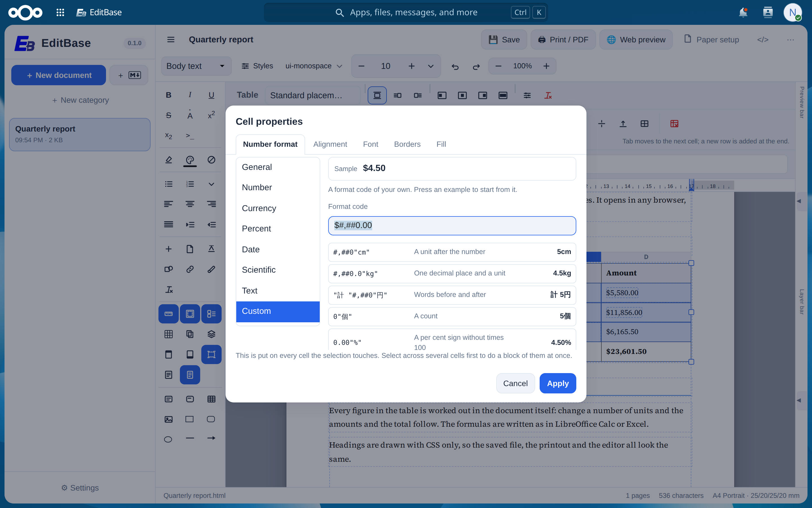
Task: Click into the Format code field
Action: pyautogui.click(x=452, y=225)
